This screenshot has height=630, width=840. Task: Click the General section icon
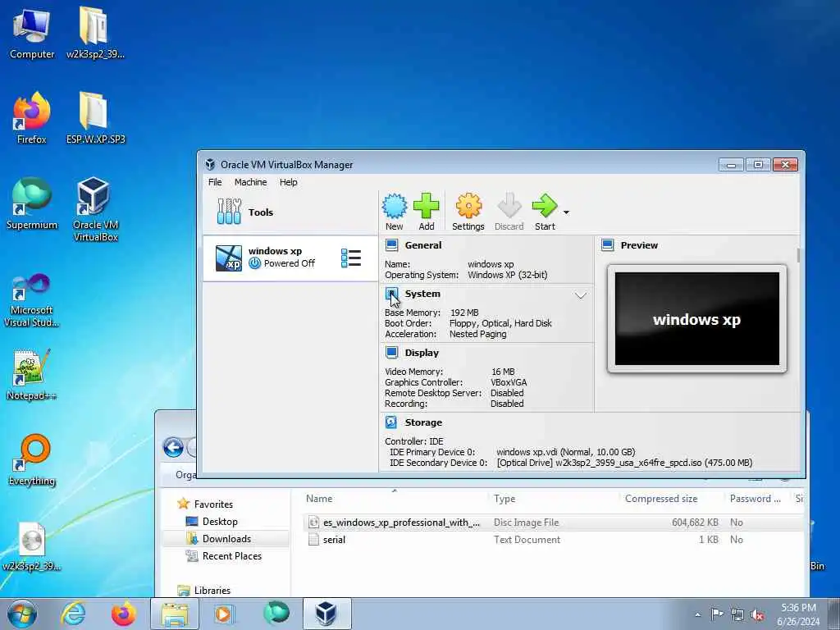[391, 245]
